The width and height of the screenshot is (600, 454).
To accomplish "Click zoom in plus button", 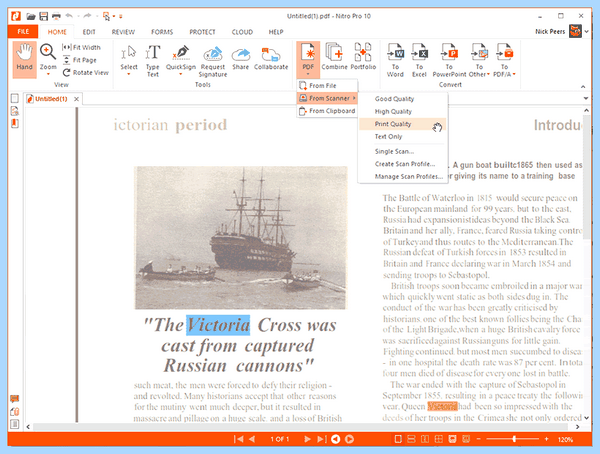I will click(x=546, y=439).
